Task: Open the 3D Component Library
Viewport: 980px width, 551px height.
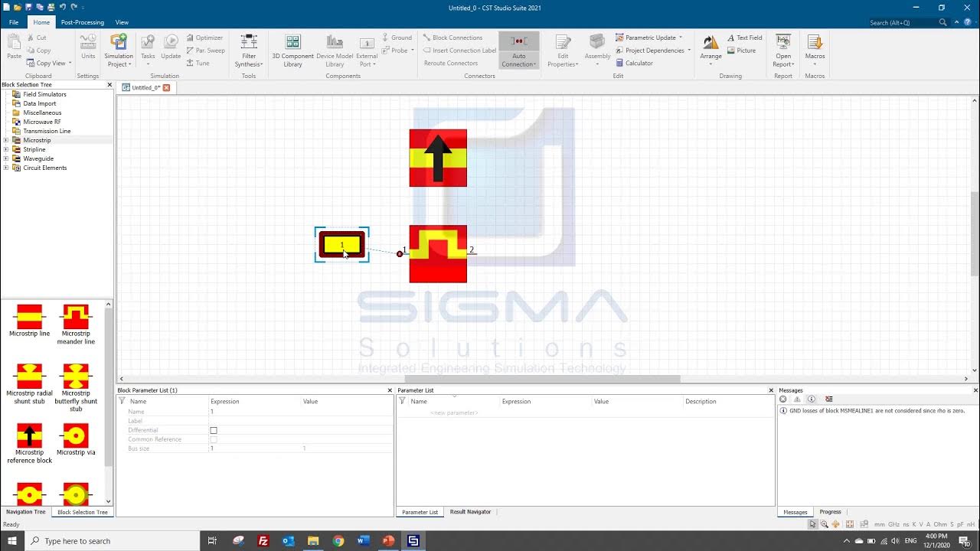Action: (x=292, y=50)
